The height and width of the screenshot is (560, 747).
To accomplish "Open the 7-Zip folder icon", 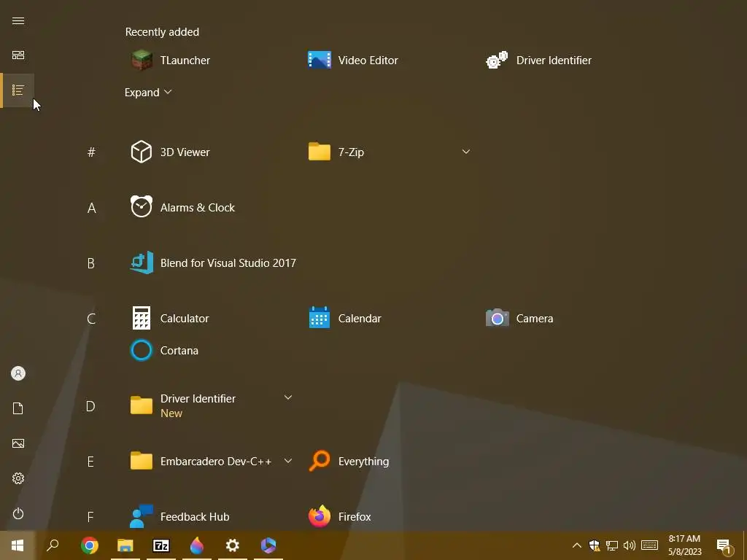I will (320, 152).
